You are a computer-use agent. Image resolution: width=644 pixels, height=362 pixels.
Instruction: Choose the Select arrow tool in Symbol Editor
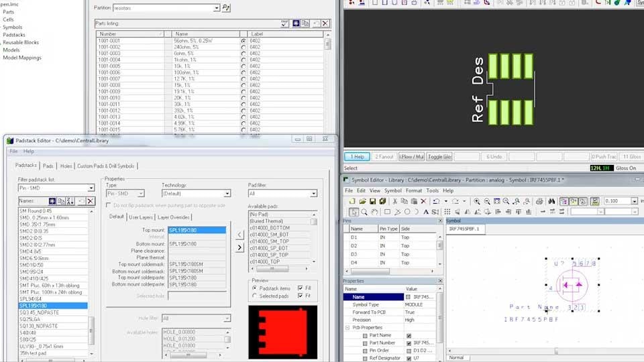pos(354,212)
